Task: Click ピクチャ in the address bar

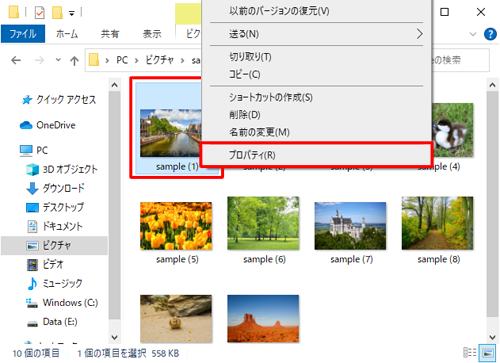Action: click(159, 60)
